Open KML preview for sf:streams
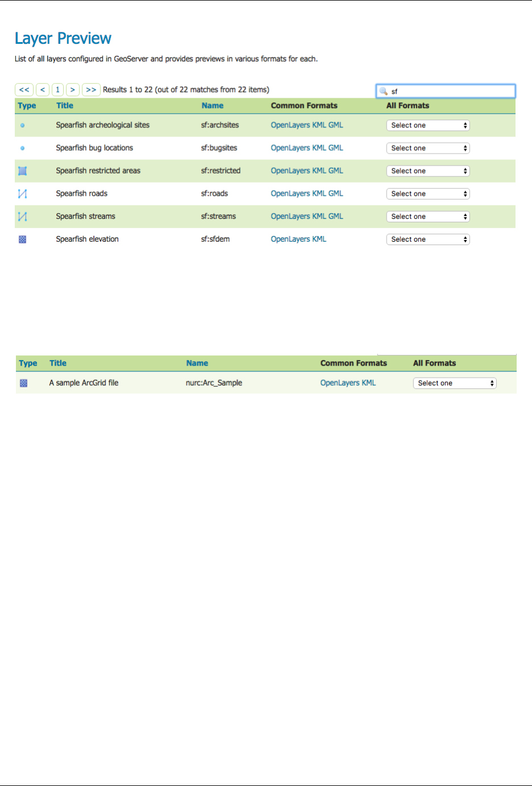Viewport: 532px width, 786px height. 319,216
